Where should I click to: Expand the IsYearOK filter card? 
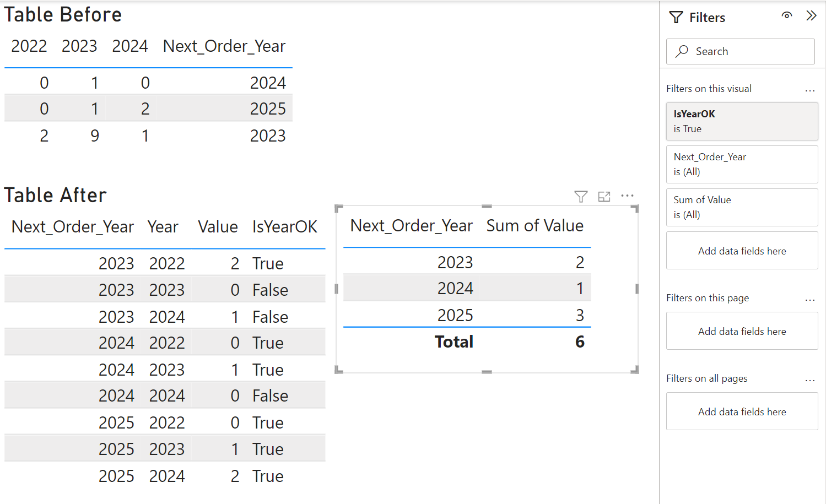click(x=742, y=121)
